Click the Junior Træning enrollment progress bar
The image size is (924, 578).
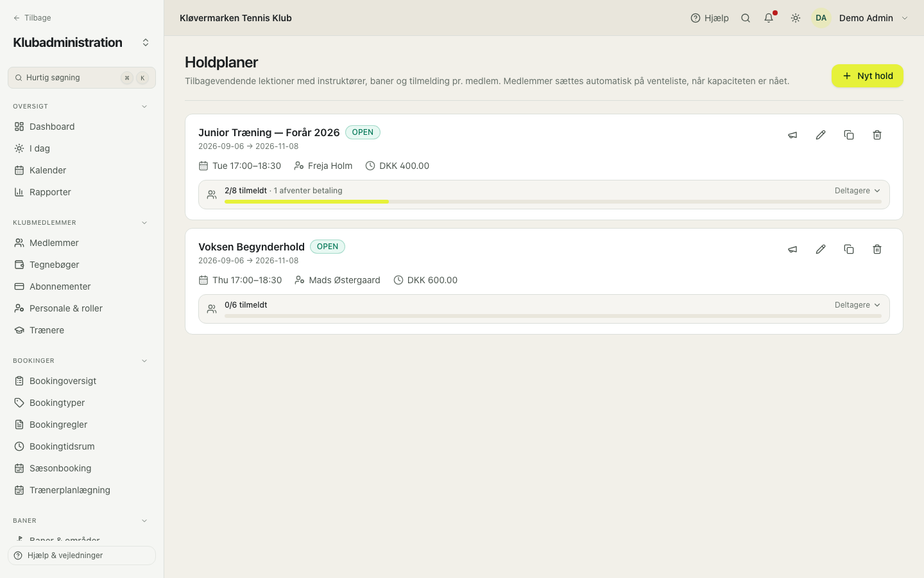click(x=553, y=202)
